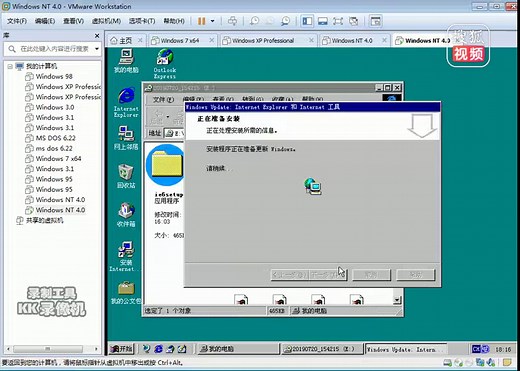The height and width of the screenshot is (371, 520).
Task: Open the 查看(V) menu in VMware
Action: point(73,21)
